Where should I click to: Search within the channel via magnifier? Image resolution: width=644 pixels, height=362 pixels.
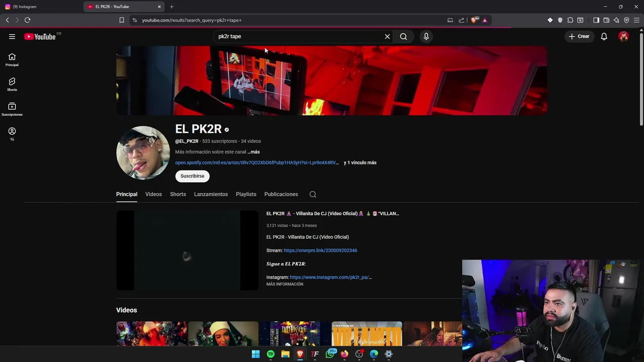point(313,194)
